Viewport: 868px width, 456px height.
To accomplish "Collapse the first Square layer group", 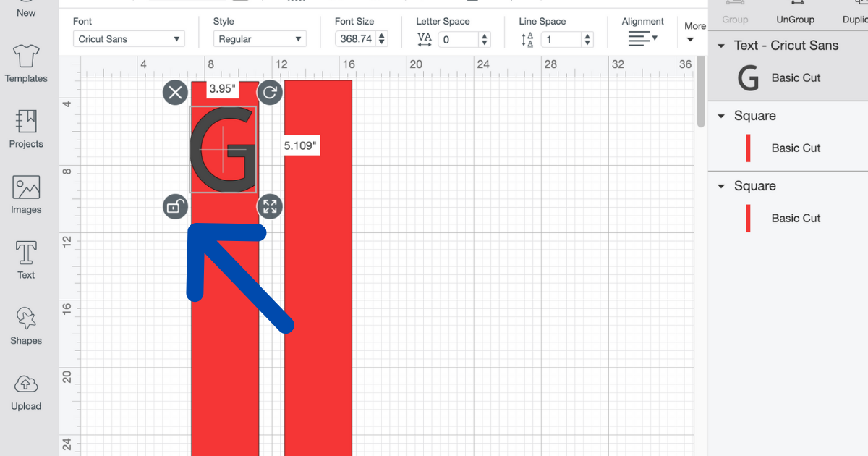I will [x=721, y=116].
